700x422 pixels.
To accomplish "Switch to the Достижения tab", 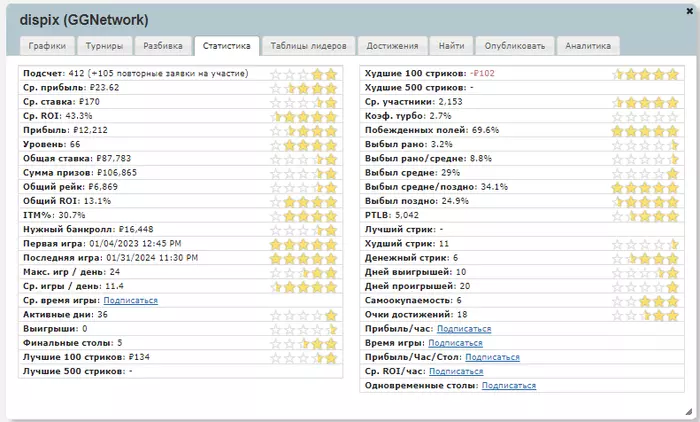I will 392,46.
